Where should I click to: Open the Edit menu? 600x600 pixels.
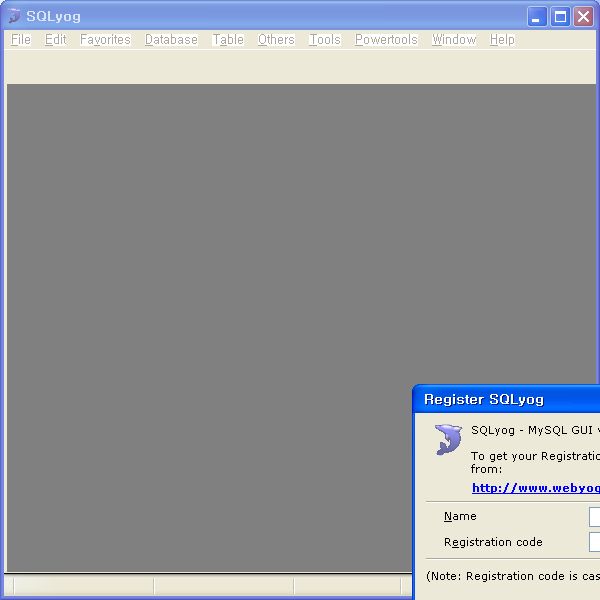point(56,40)
